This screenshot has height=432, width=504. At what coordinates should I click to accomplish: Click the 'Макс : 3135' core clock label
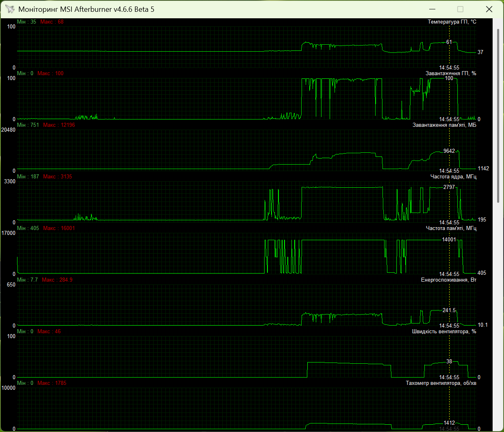point(58,177)
